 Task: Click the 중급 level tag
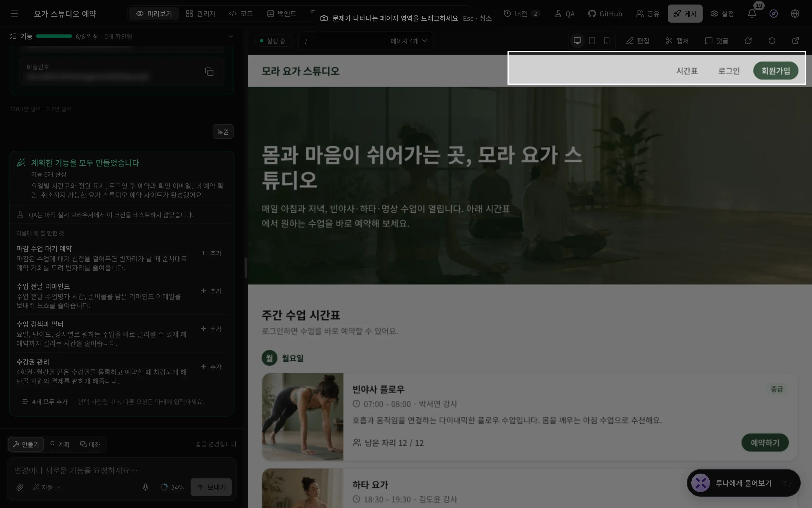777,389
